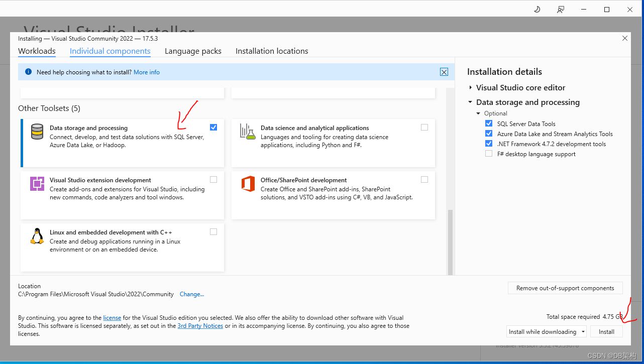This screenshot has height=364, width=644.
Task: Click the Linux penguin icon
Action: click(37, 236)
